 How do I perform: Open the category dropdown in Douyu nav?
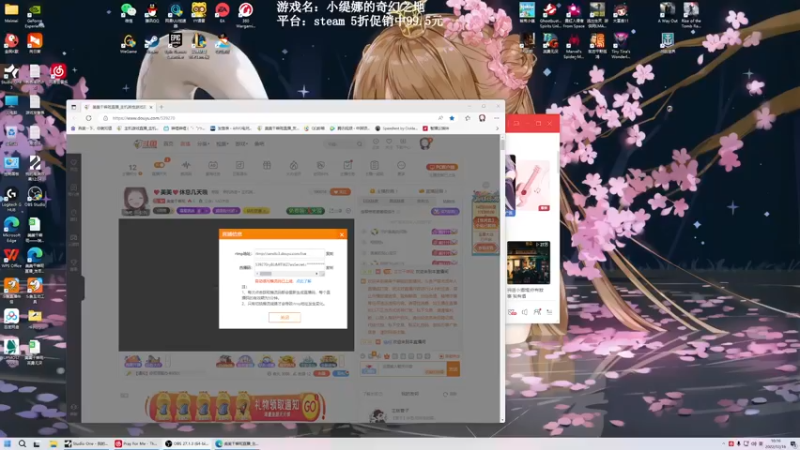pos(203,144)
